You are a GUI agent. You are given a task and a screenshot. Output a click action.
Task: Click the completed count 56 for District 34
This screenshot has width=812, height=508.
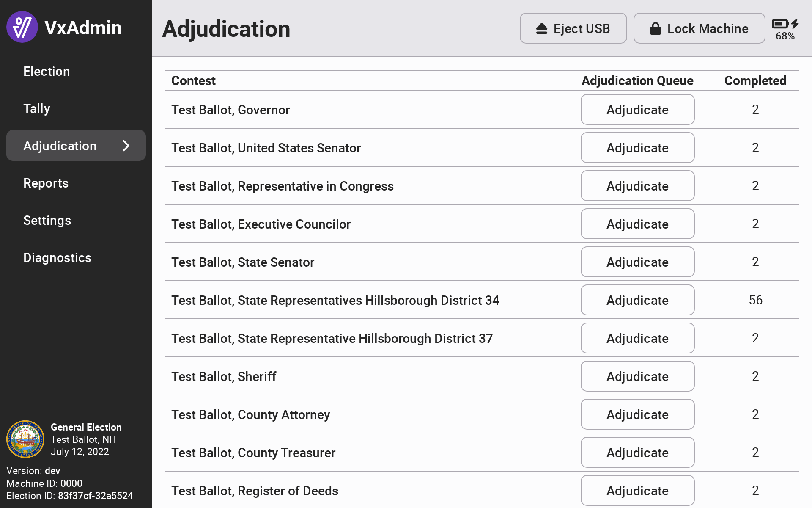(755, 300)
